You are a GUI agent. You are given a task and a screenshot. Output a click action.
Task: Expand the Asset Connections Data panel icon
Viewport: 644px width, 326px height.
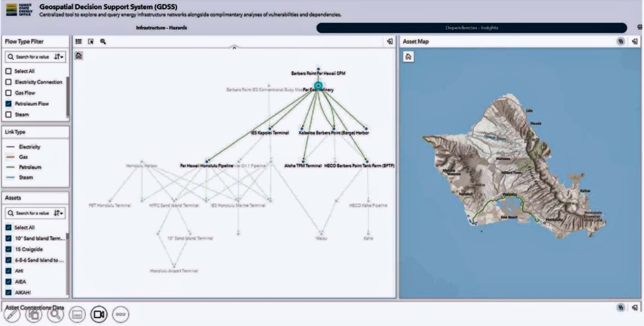tap(634, 307)
